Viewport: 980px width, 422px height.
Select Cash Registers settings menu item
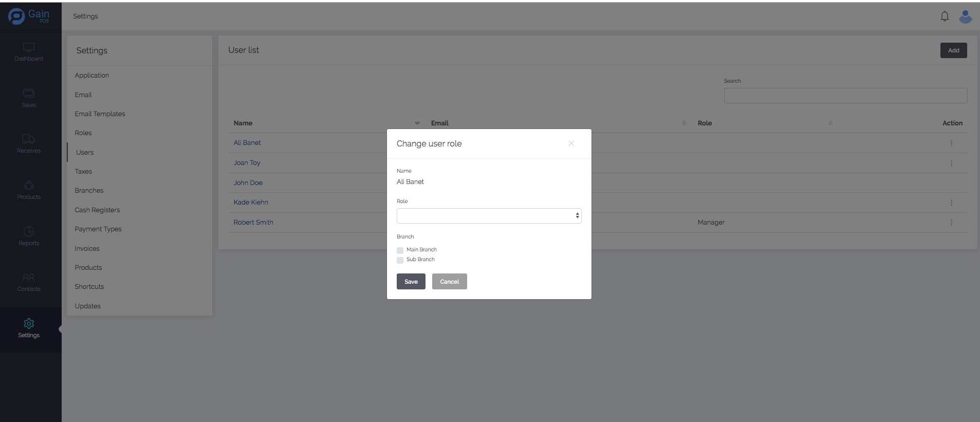[x=97, y=210]
